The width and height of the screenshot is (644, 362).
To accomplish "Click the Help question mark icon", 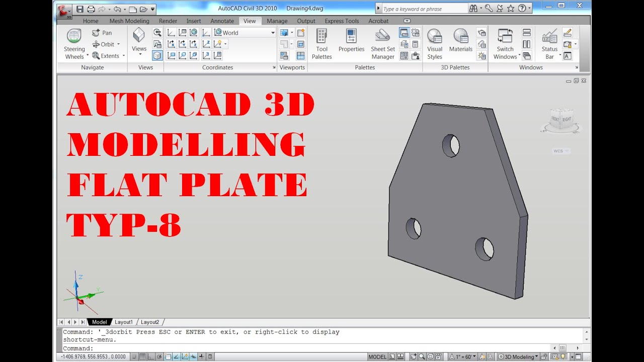I will pyautogui.click(x=522, y=8).
